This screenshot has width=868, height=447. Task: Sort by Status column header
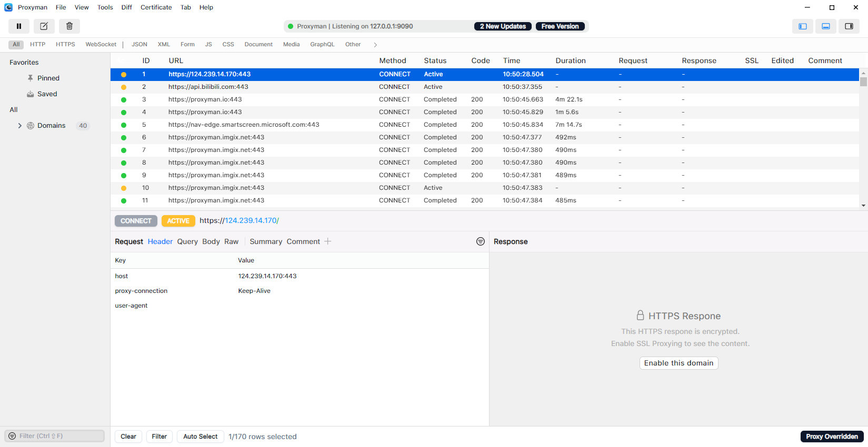pos(435,60)
